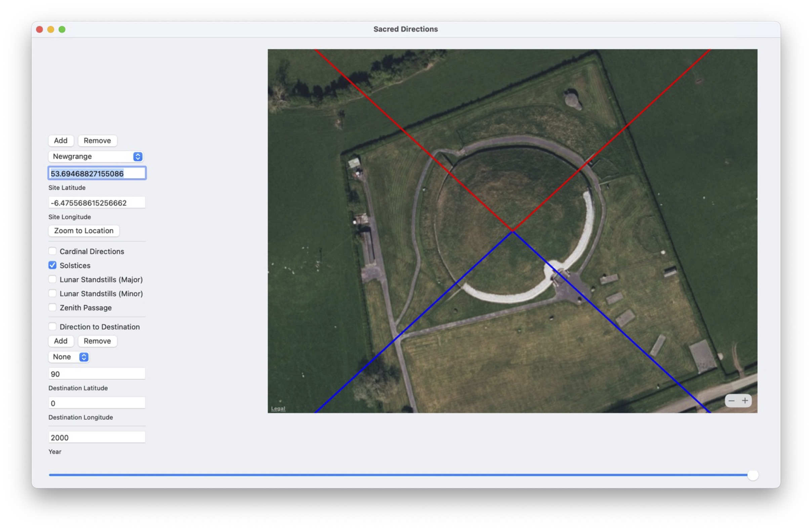Image resolution: width=812 pixels, height=530 pixels.
Task: Click the yellow minimize window button
Action: click(x=51, y=29)
